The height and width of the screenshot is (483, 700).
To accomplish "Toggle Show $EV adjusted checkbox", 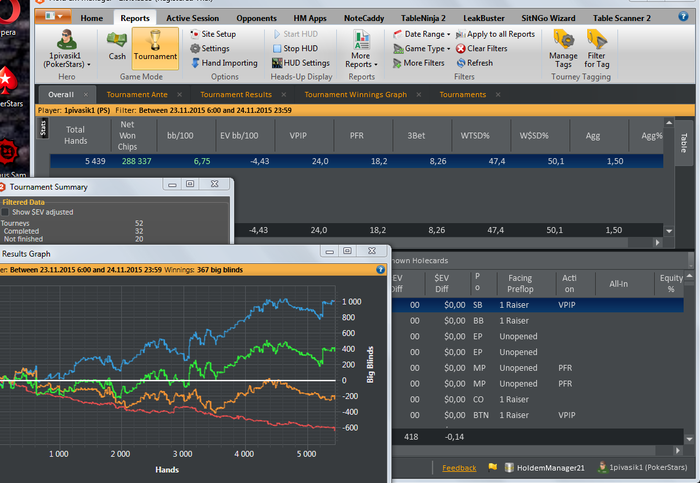I will tap(5, 212).
